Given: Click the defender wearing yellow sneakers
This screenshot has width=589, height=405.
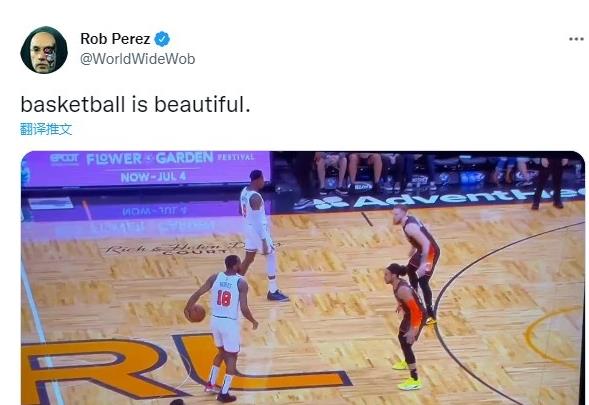Looking at the screenshot, I should click(407, 325).
